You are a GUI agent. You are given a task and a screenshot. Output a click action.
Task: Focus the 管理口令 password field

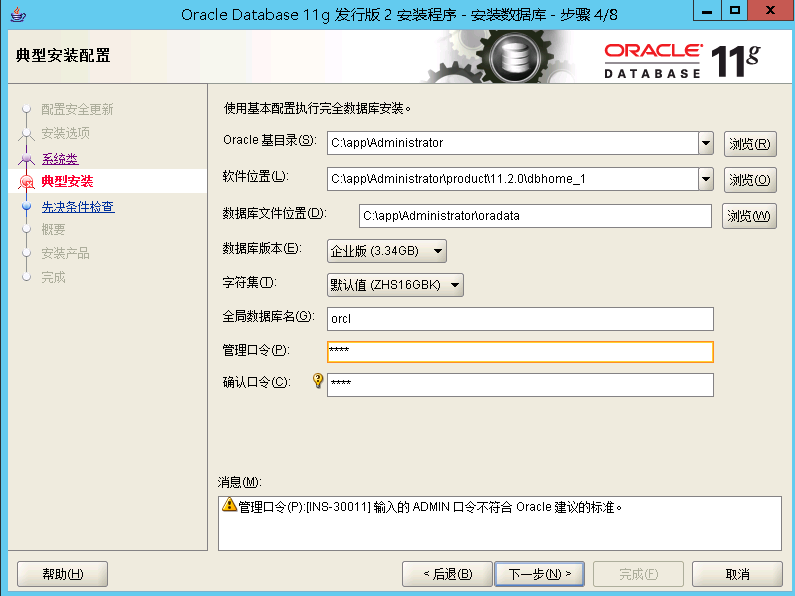(520, 352)
